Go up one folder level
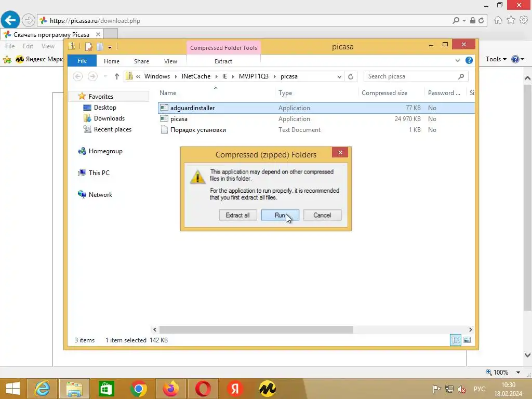The height and width of the screenshot is (399, 532). pyautogui.click(x=116, y=76)
